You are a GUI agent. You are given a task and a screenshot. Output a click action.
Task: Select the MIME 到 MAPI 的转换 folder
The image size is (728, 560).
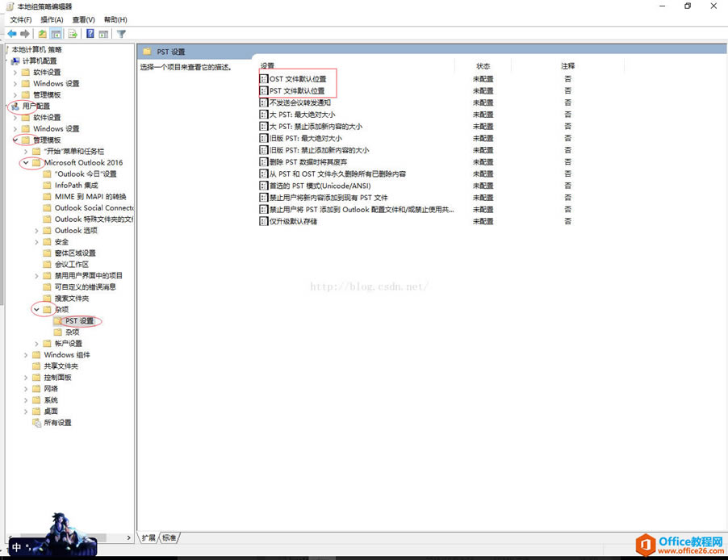[x=90, y=196]
